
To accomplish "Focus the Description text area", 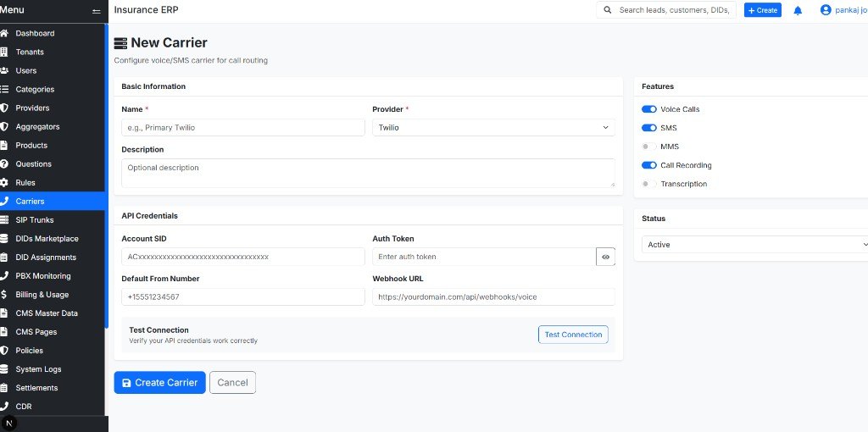I will coord(368,173).
